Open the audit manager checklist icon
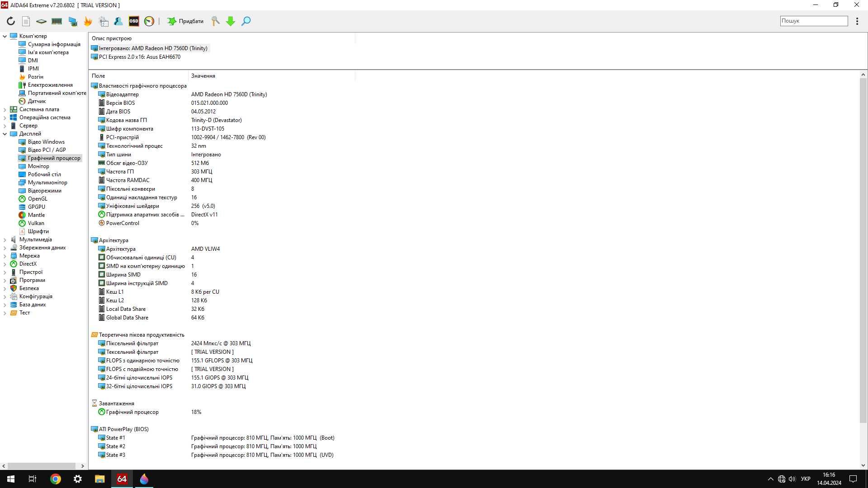Image resolution: width=868 pixels, height=488 pixels. tap(104, 21)
